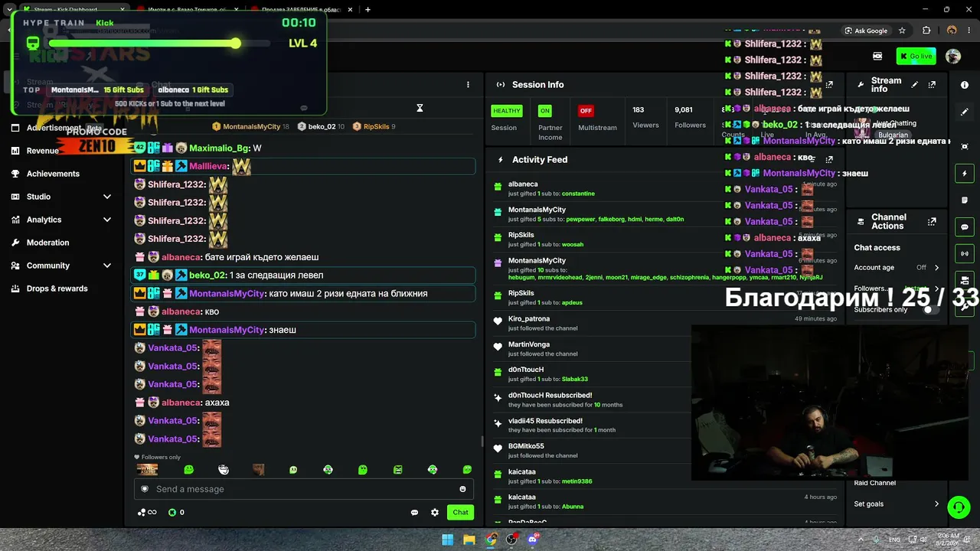Click the hourglass icon above the chat

coord(420,108)
